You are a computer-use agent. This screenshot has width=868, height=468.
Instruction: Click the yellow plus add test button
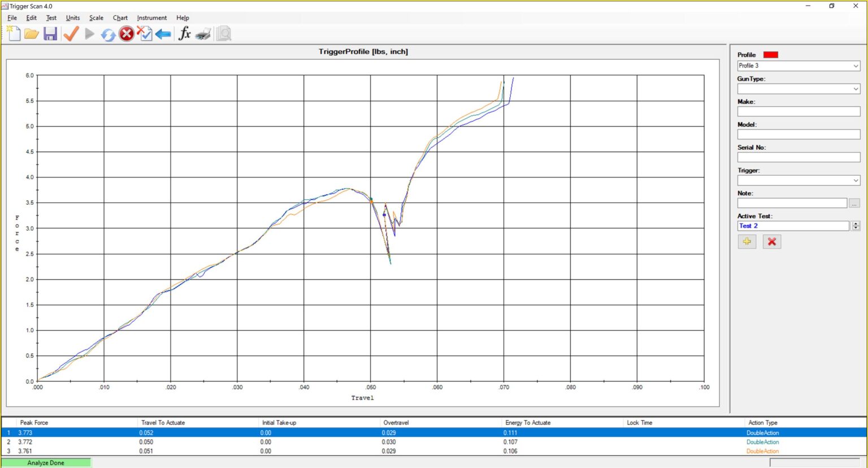(x=747, y=242)
